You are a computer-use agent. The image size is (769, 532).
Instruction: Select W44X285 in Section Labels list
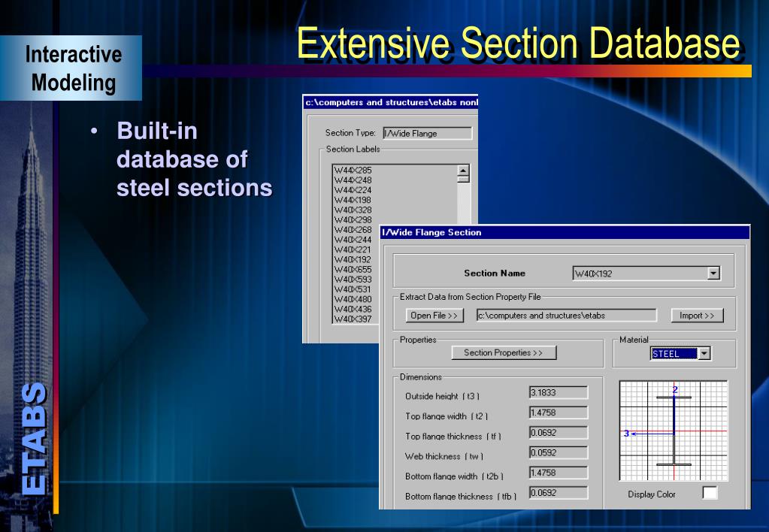(353, 170)
